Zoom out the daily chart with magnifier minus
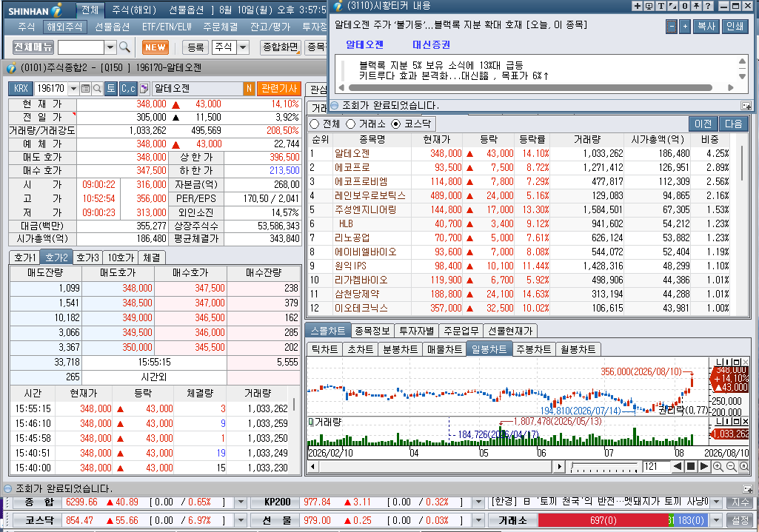The height and width of the screenshot is (532, 759). (732, 466)
